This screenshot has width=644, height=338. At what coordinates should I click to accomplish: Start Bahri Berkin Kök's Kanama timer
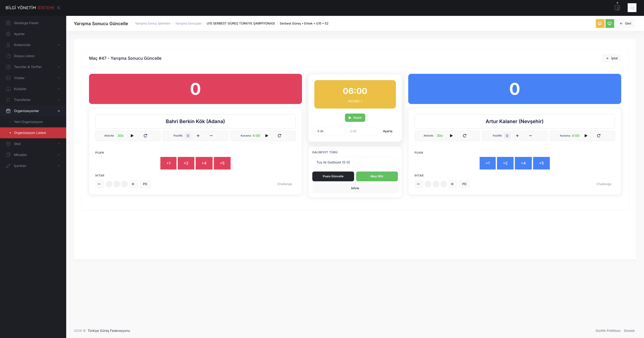point(266,136)
